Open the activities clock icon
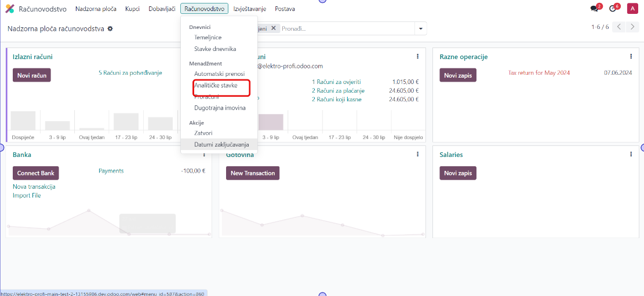The image size is (644, 296). point(612,9)
